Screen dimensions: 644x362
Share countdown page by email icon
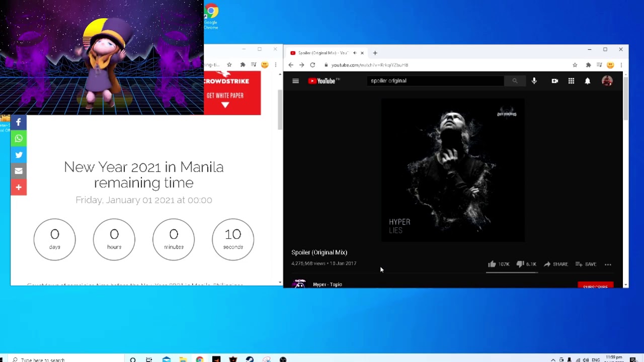tap(19, 171)
